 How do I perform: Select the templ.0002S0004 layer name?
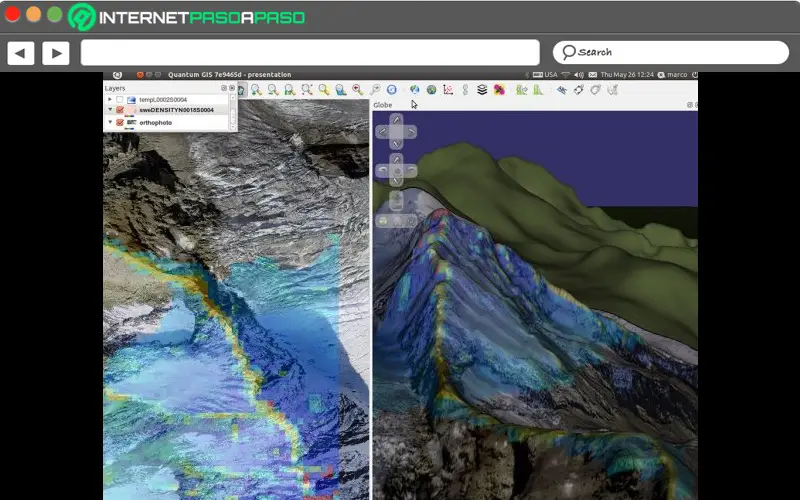tap(163, 99)
